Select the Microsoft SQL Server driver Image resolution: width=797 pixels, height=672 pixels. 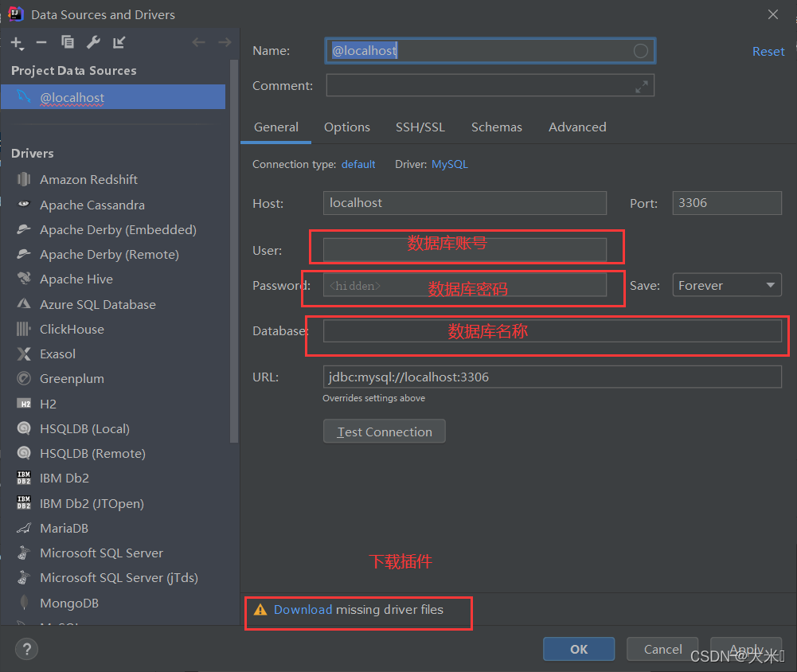[x=101, y=553]
